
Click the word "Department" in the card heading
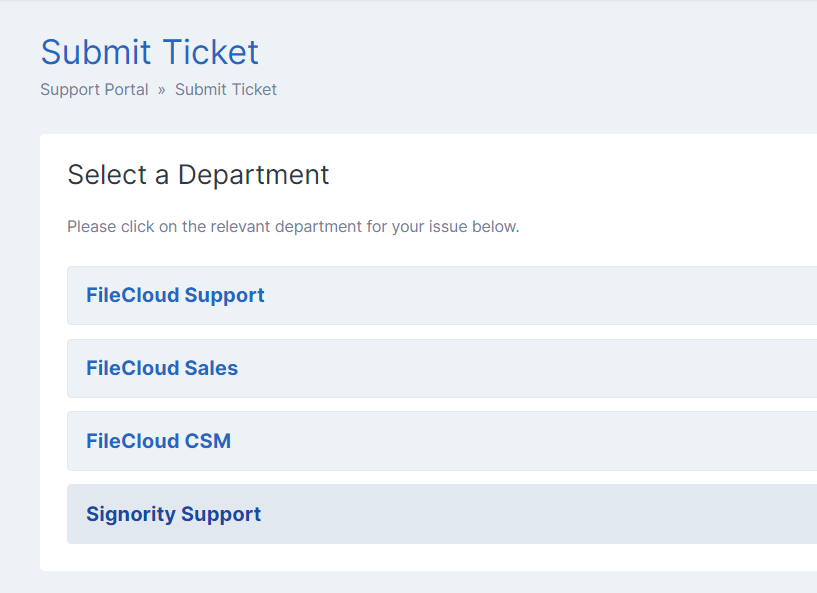[x=253, y=174]
